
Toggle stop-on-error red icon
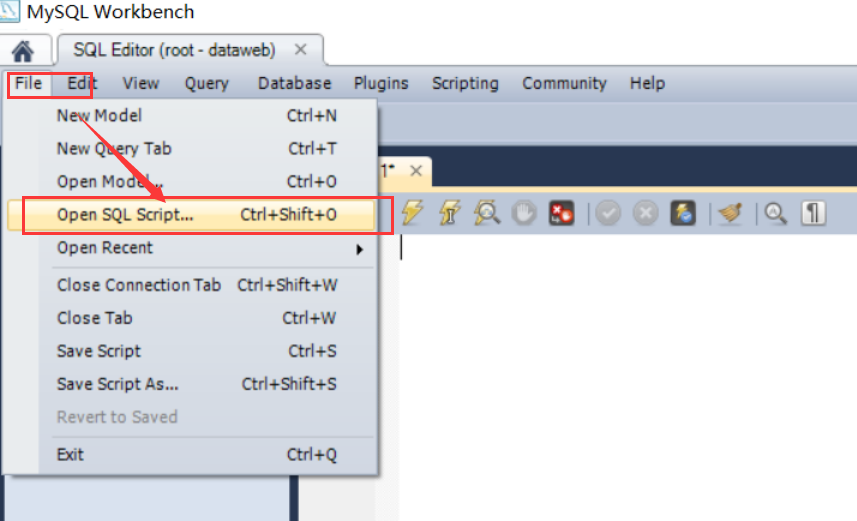point(561,213)
